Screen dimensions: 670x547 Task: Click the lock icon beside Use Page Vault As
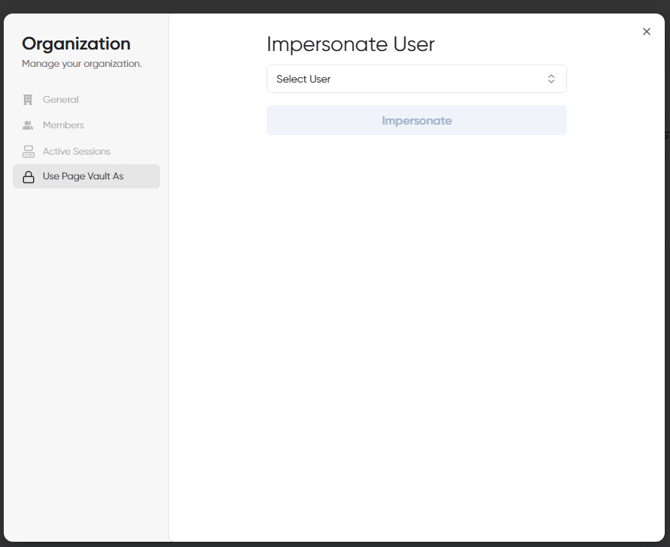coord(28,176)
